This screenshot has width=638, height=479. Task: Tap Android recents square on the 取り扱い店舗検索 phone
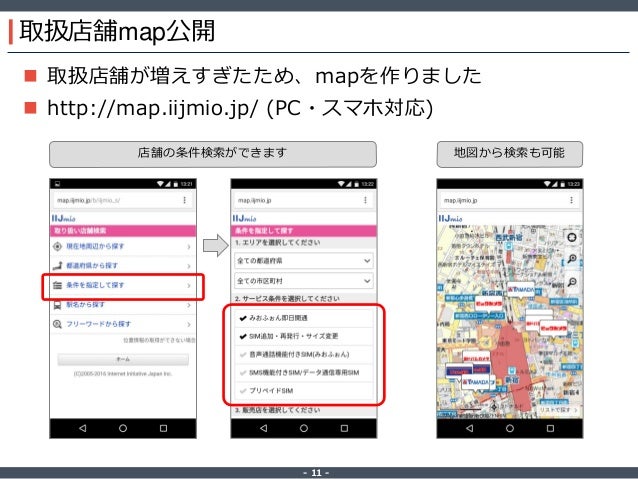163,428
